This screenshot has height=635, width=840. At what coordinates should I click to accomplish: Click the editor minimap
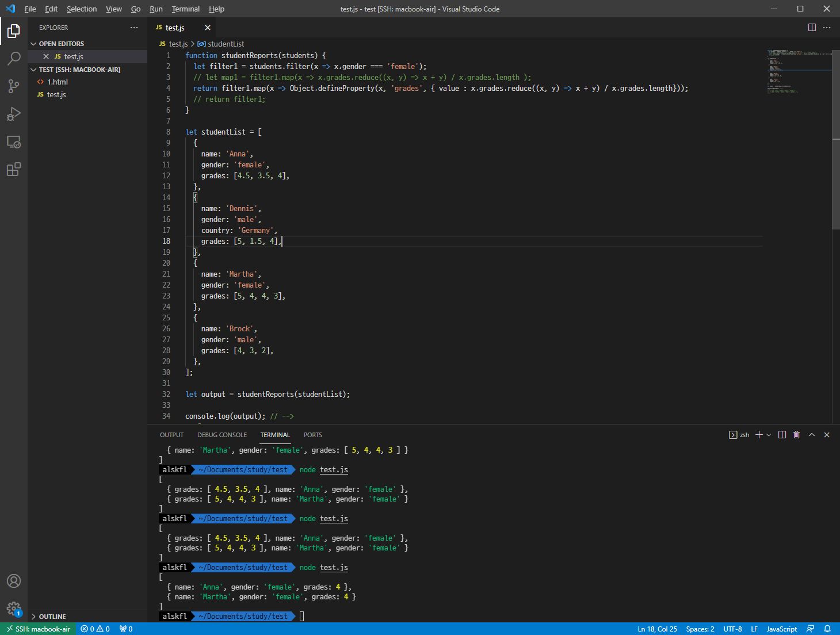[800, 72]
